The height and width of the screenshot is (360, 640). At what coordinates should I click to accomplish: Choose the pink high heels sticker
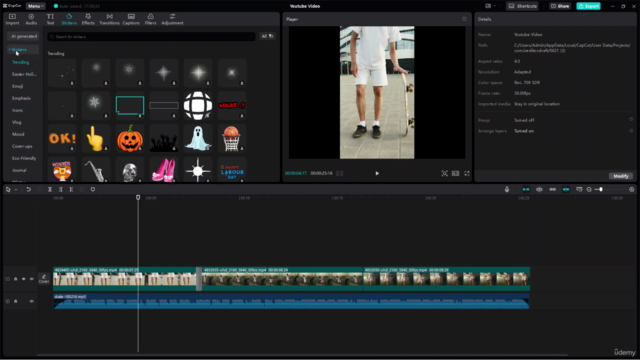click(x=164, y=170)
